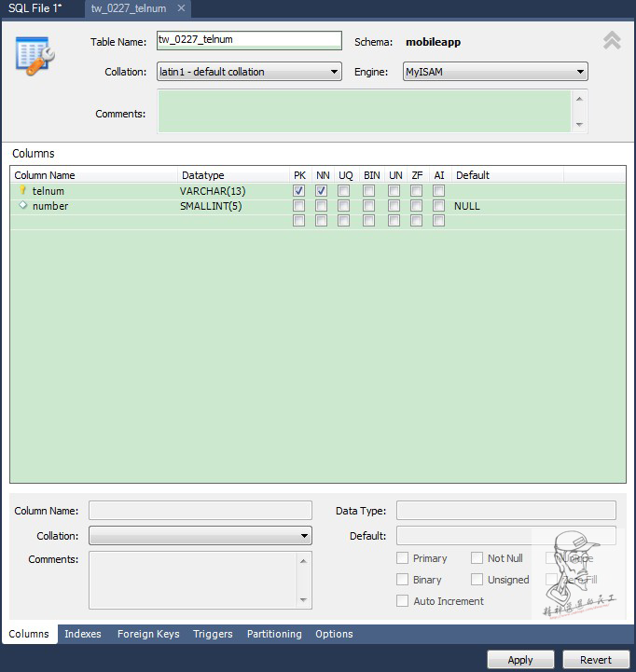The image size is (636, 672).
Task: Open the table Collation dropdown
Action: click(249, 72)
